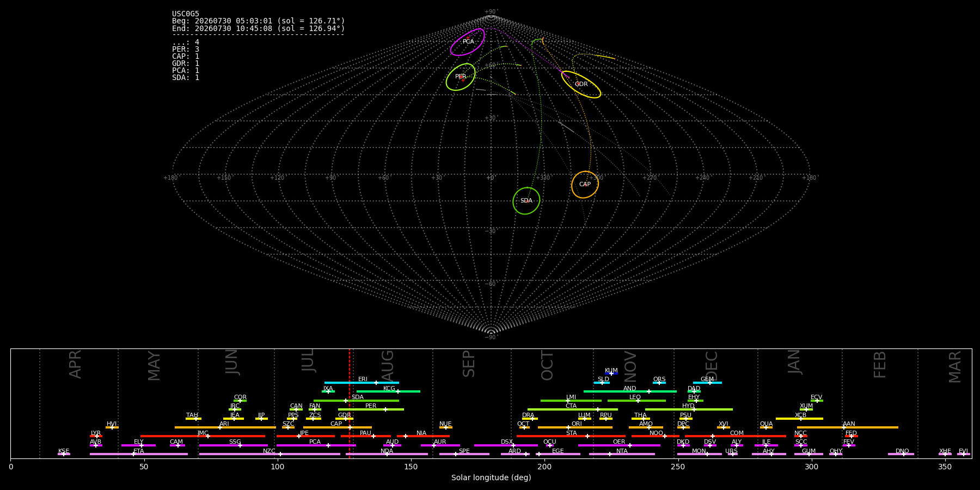Click the green SDA radiant circle

click(x=526, y=201)
